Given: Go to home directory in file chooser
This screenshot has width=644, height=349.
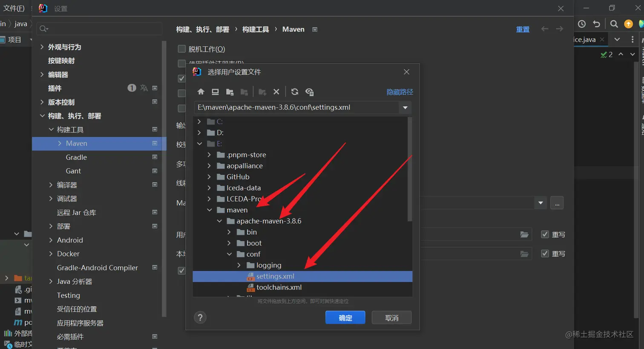Looking at the screenshot, I should [x=201, y=92].
